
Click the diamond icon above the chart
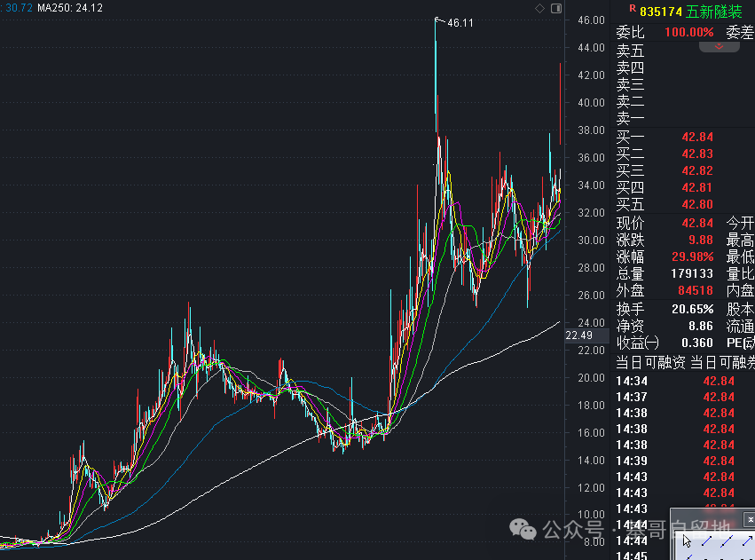point(539,8)
